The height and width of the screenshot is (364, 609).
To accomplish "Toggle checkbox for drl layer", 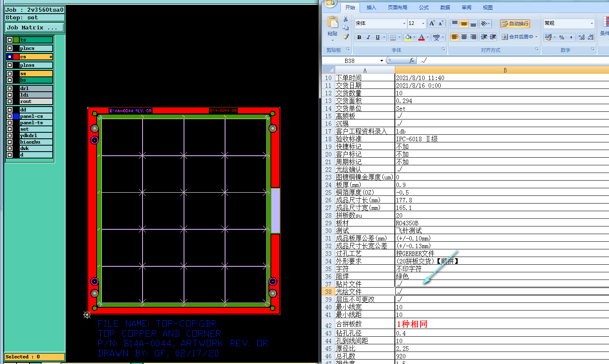I will click(x=10, y=88).
